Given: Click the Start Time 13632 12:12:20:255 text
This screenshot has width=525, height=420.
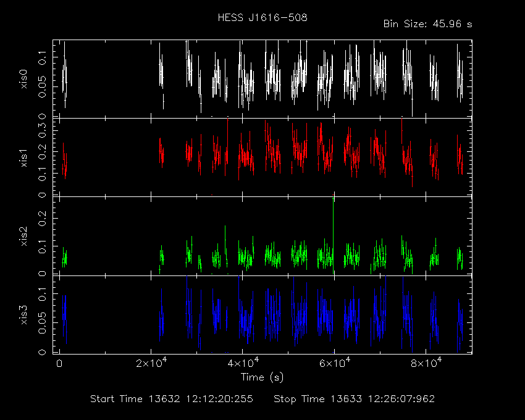Looking at the screenshot, I should point(172,399).
